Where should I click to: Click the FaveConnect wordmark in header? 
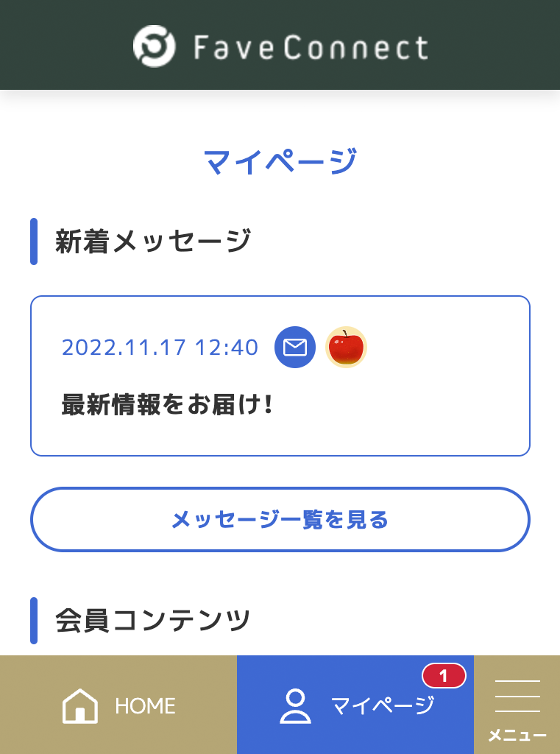pos(311,47)
